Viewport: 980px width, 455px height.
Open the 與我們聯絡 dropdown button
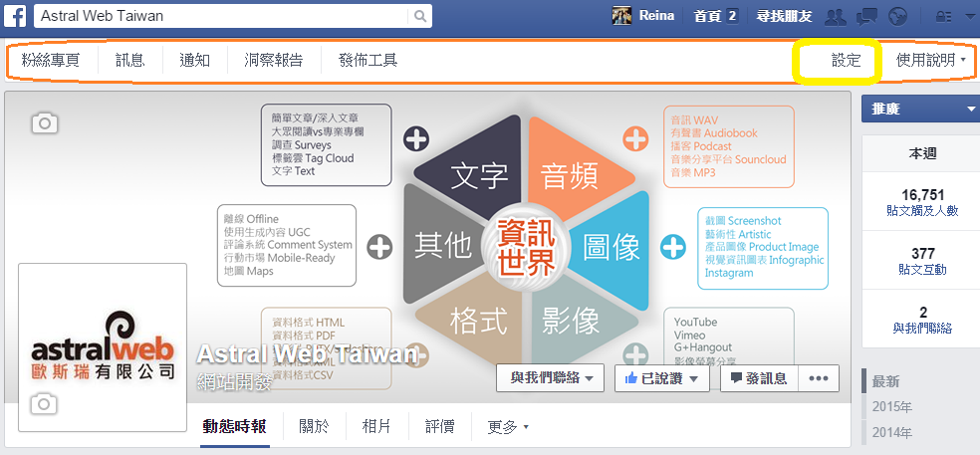click(x=550, y=378)
